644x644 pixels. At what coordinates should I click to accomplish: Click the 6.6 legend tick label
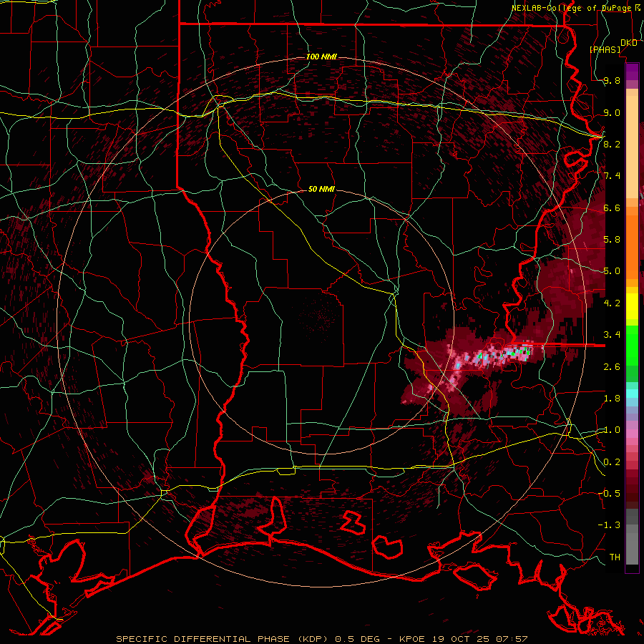612,208
